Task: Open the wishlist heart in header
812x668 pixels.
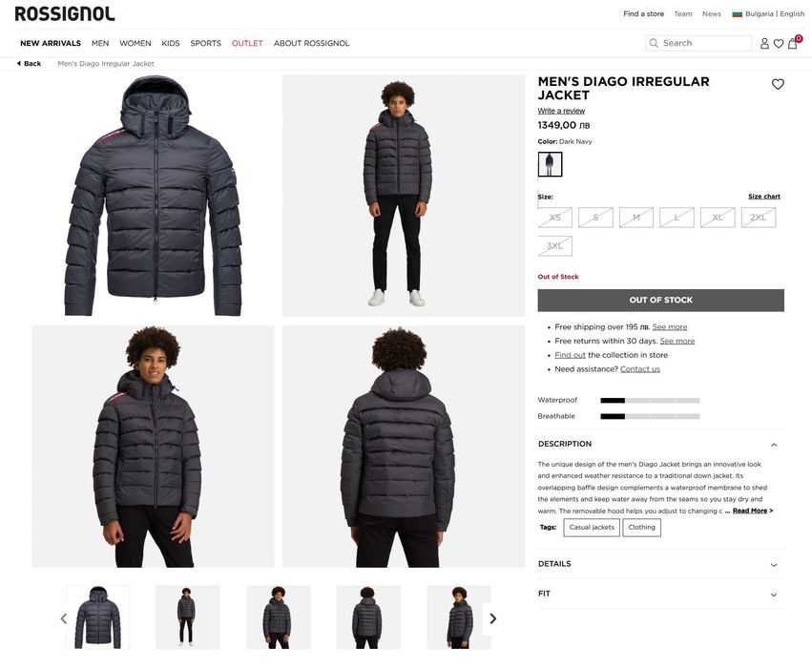Action: (779, 44)
